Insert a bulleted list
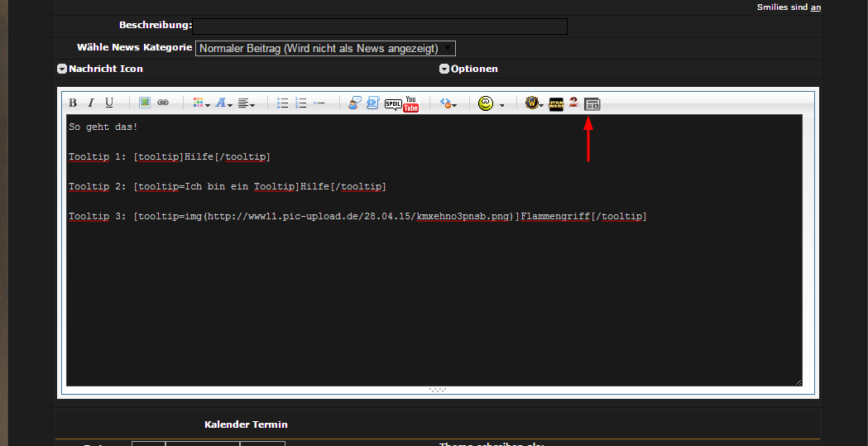 [x=282, y=103]
